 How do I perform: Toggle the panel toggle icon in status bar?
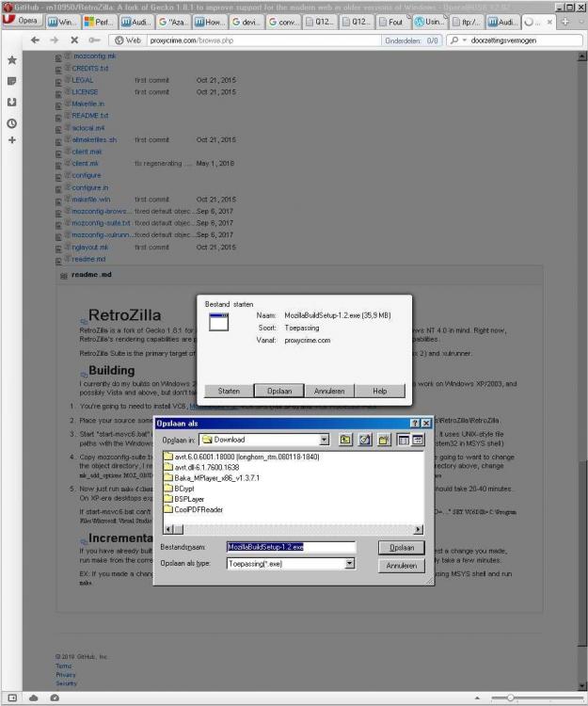coord(12,698)
